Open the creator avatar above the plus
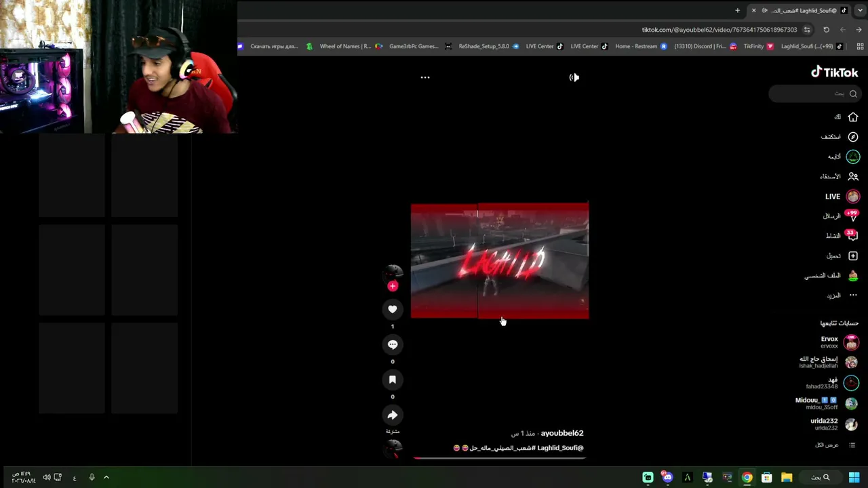Screen dimensions: 868x488 click(393, 272)
